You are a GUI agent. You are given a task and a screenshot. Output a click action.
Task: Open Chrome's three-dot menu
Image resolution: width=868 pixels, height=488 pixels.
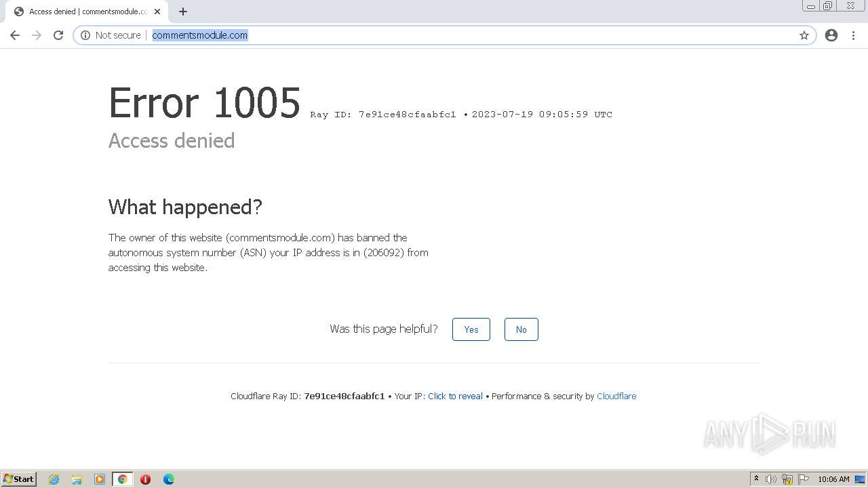tap(853, 35)
